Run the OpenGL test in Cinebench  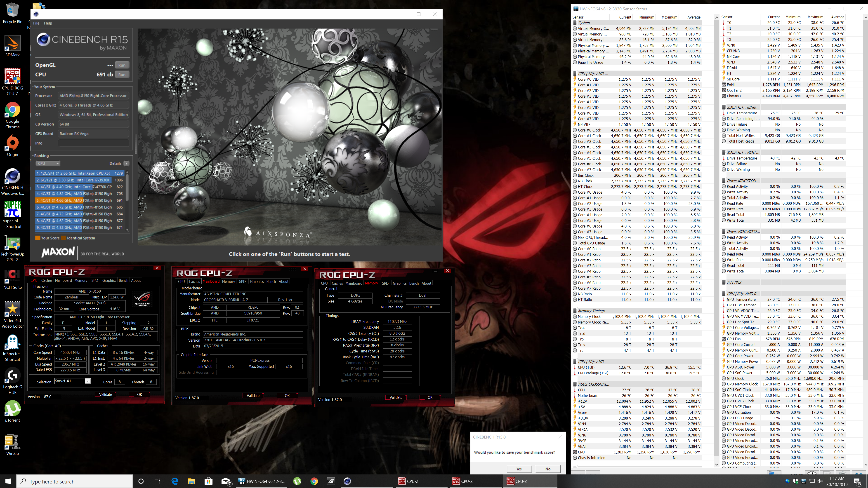point(122,65)
